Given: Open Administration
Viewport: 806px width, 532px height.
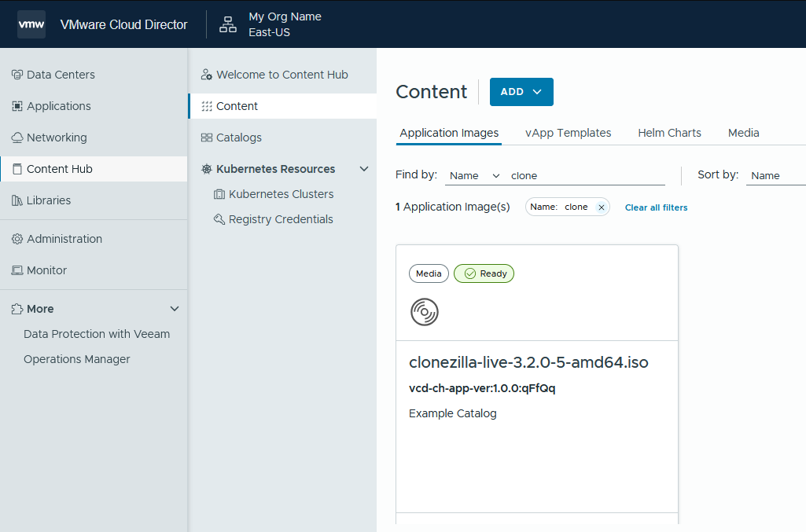Looking at the screenshot, I should tap(94, 239).
